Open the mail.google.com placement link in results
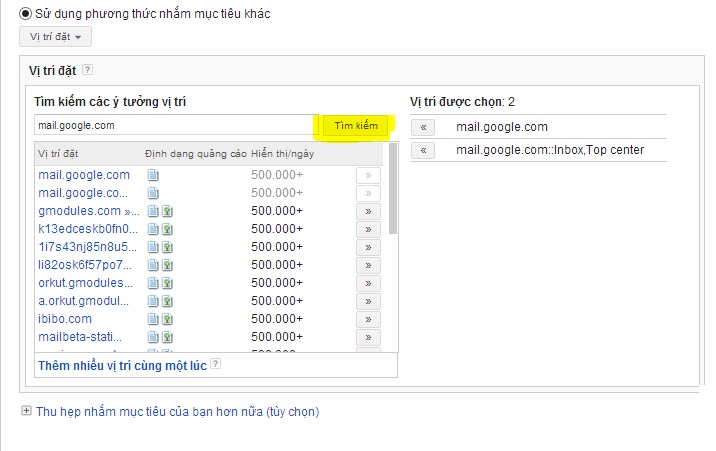The width and height of the screenshot is (716, 451). pos(84,175)
